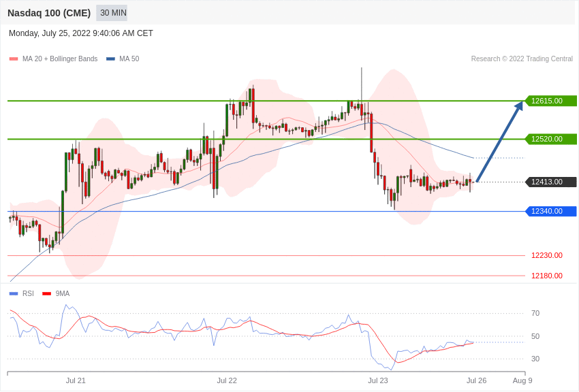Click the 30 MIN timeframe badge
The image size is (579, 392).
pos(112,13)
